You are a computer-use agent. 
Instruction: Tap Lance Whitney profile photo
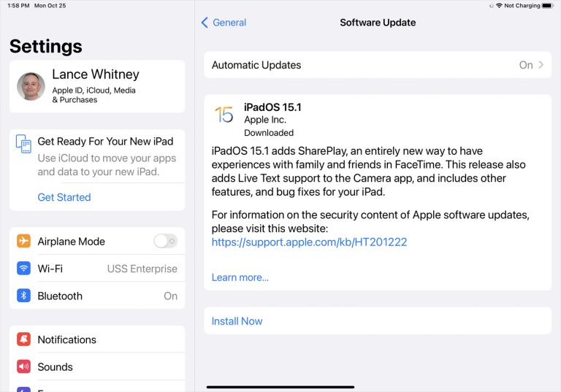pyautogui.click(x=31, y=86)
